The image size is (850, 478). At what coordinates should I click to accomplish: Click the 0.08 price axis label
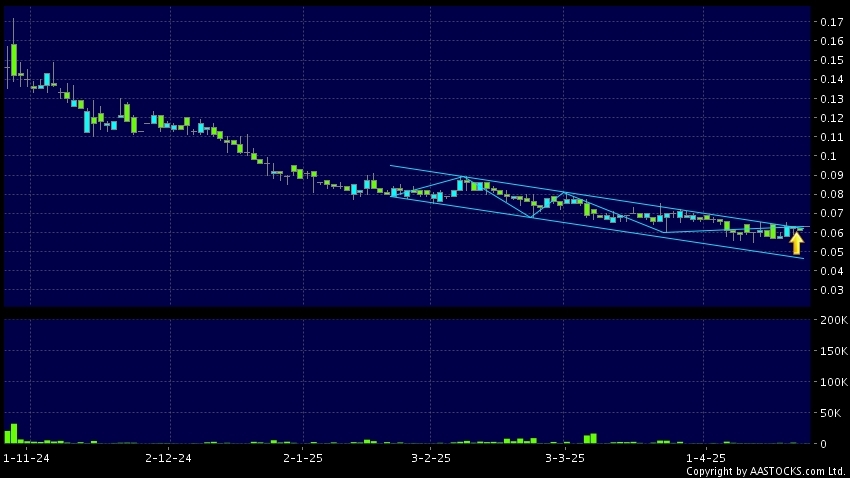[832, 195]
